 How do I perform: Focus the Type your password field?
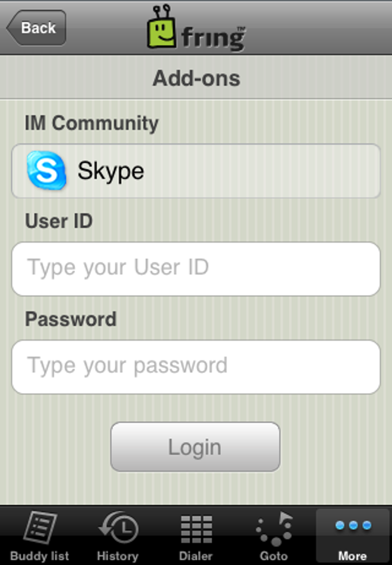(x=196, y=367)
